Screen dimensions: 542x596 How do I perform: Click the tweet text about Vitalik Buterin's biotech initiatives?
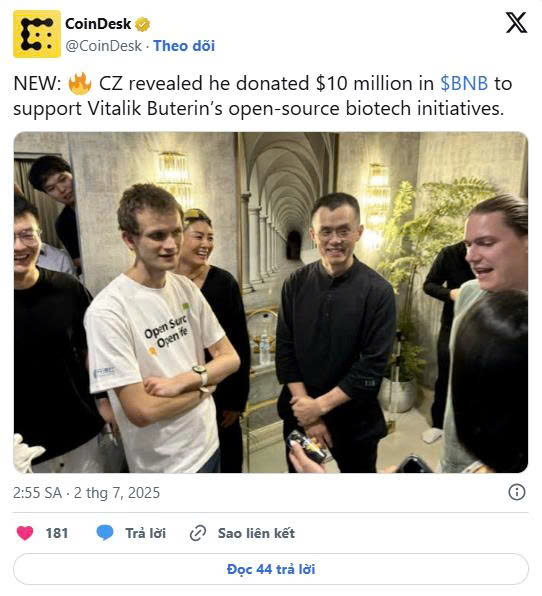click(263, 96)
